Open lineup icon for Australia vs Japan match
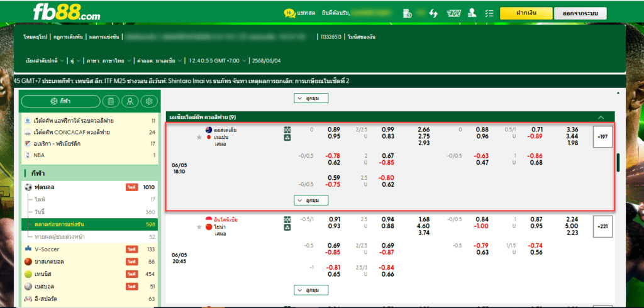Viewport: 644px width, 308px height. (287, 138)
